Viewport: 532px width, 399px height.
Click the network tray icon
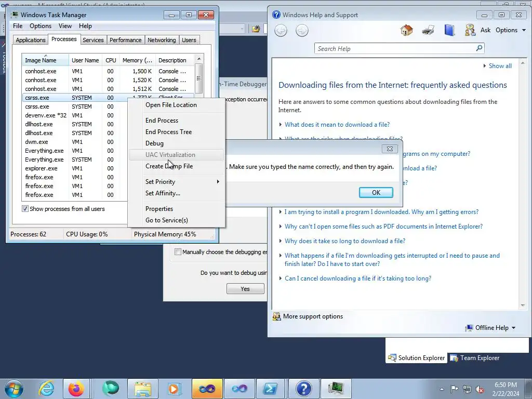click(467, 389)
